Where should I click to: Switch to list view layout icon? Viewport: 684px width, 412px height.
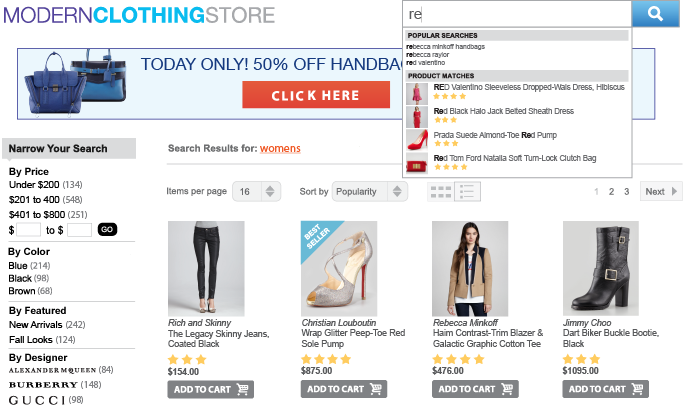point(467,192)
